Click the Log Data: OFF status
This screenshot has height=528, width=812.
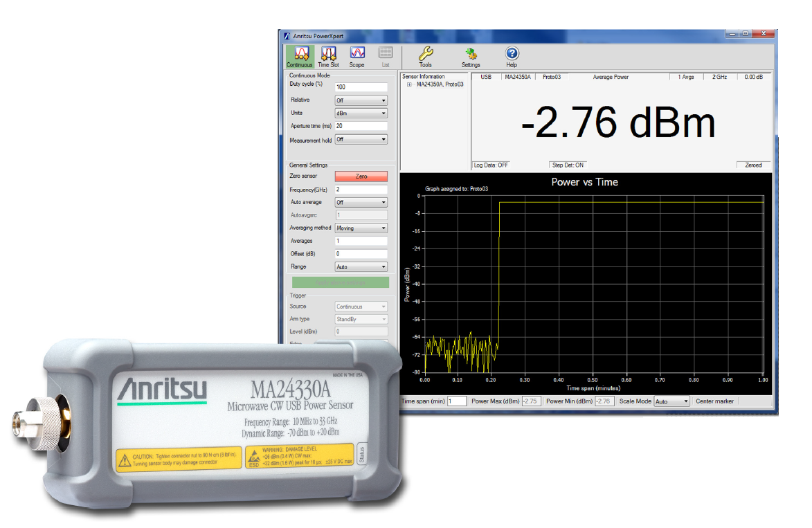click(491, 165)
